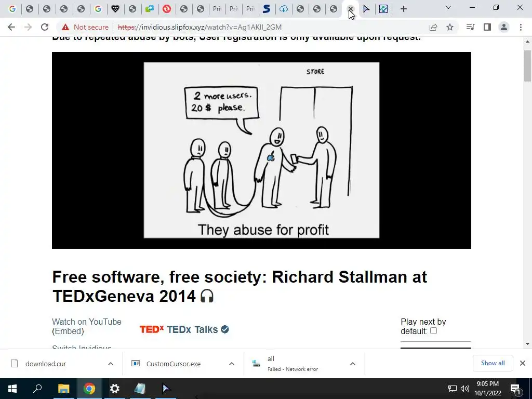Open the Embed link

point(68,331)
